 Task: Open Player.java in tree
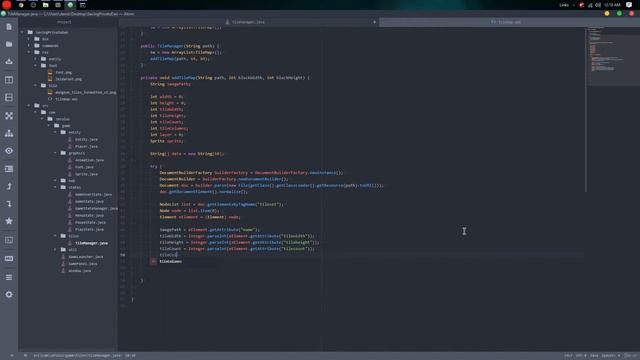[x=86, y=146]
